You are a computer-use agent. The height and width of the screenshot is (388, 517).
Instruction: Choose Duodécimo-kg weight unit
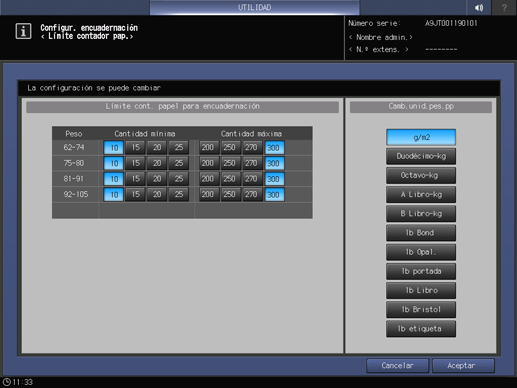(421, 156)
